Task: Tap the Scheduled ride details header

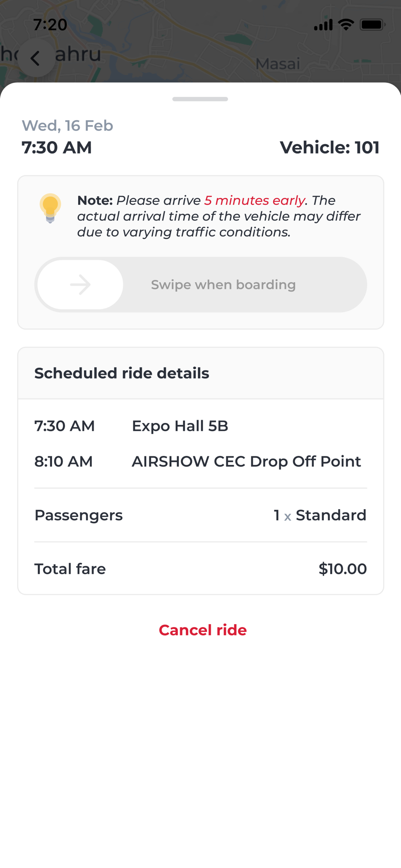Action: 122,373
